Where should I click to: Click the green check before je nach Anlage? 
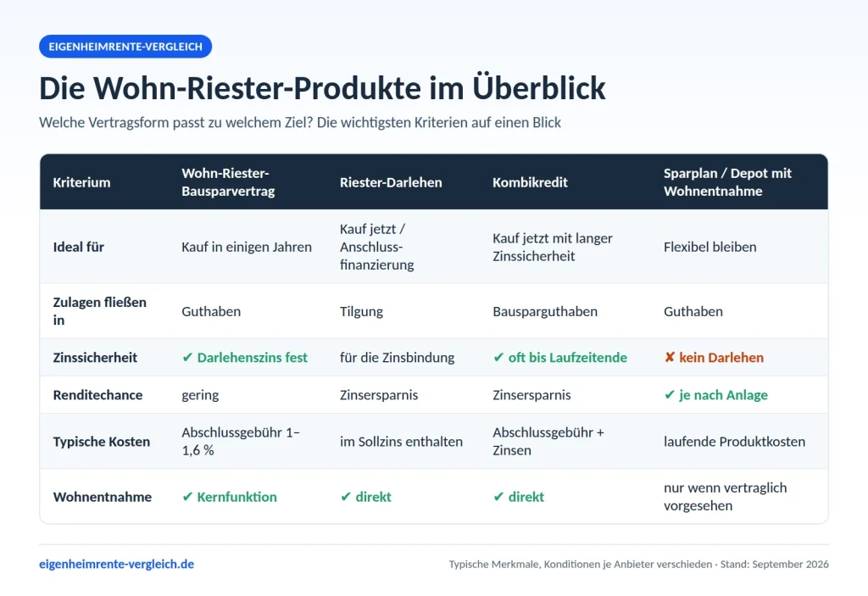pyautogui.click(x=670, y=395)
